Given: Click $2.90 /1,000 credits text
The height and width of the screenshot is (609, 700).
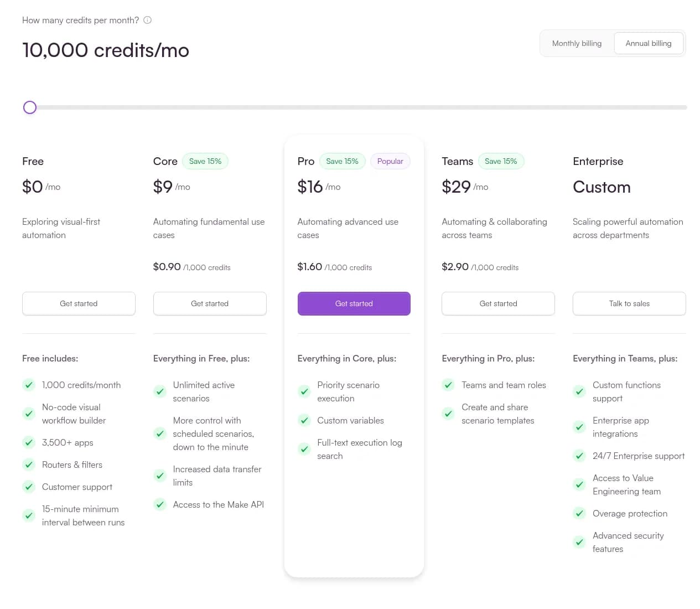Looking at the screenshot, I should pyautogui.click(x=480, y=267).
